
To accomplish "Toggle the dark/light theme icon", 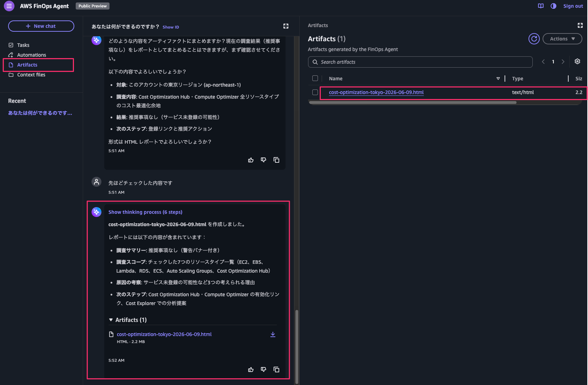I will 553,6.
